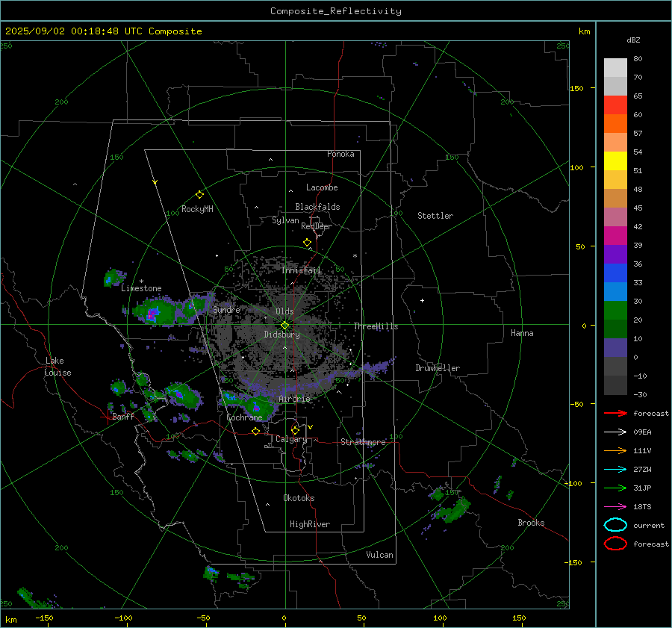This screenshot has width=672, height=628.
Task: Click the Blackfalds city label
Action: (x=317, y=207)
